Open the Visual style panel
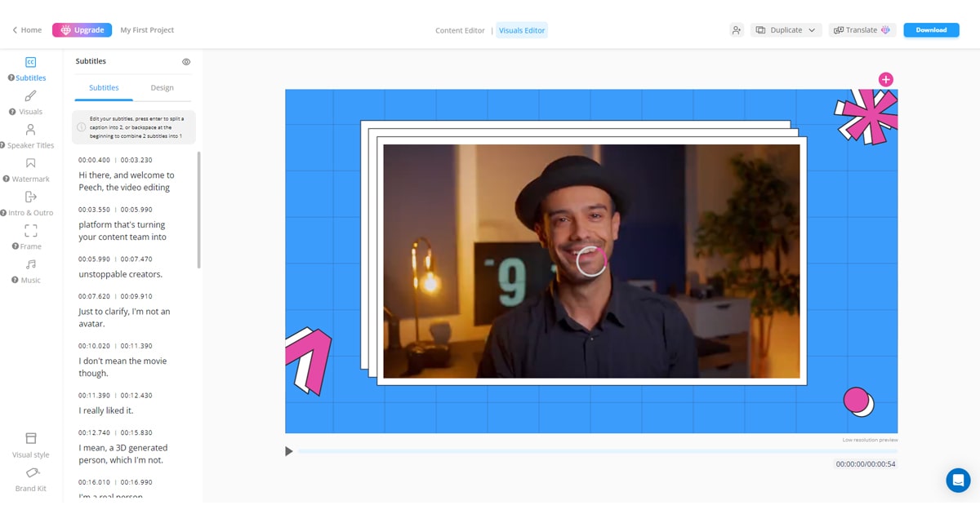 tap(30, 439)
